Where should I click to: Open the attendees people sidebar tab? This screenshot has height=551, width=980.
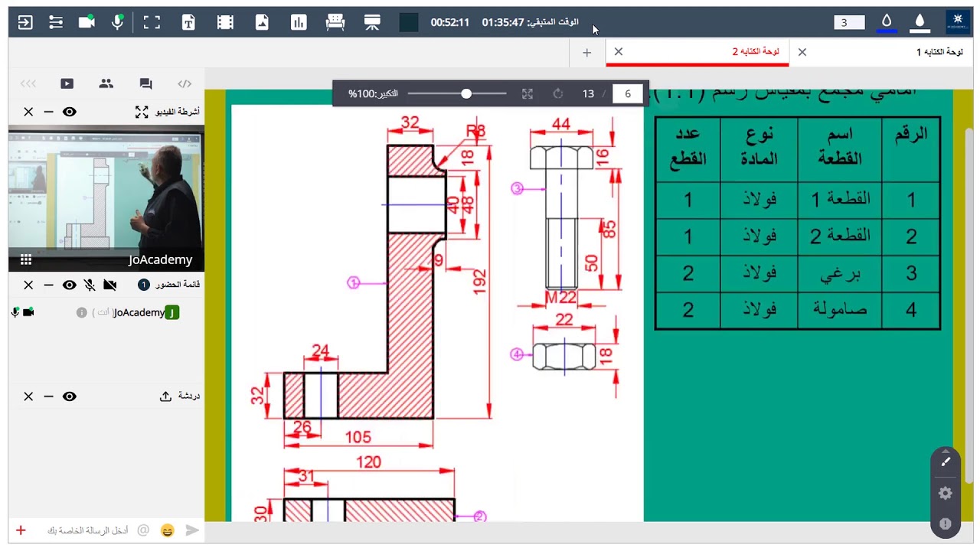(106, 83)
